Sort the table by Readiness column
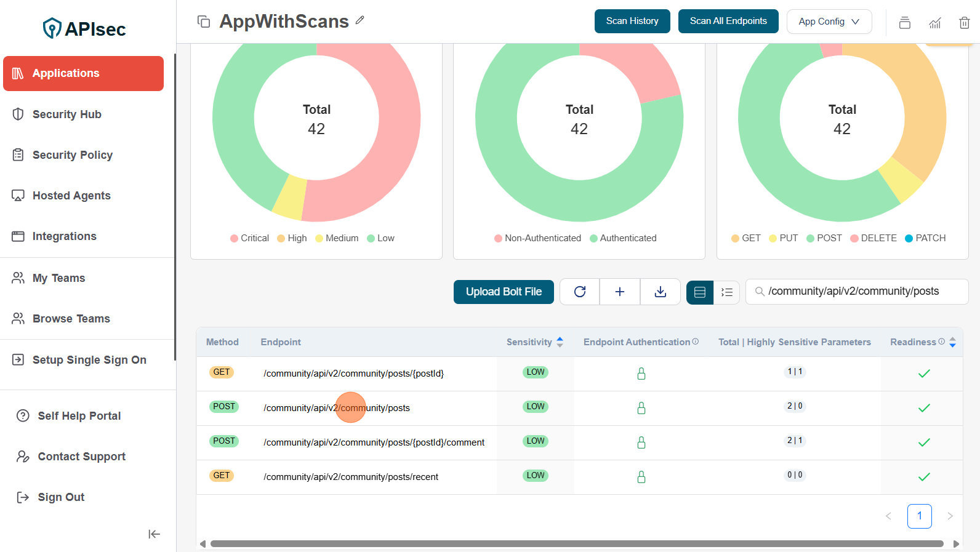The image size is (980, 552). pyautogui.click(x=952, y=342)
